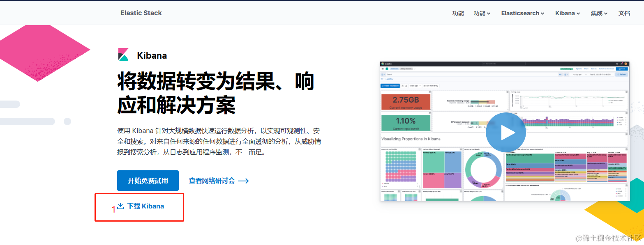The height and width of the screenshot is (245, 644).
Task: Play the Kibana demo video
Action: pyautogui.click(x=506, y=132)
